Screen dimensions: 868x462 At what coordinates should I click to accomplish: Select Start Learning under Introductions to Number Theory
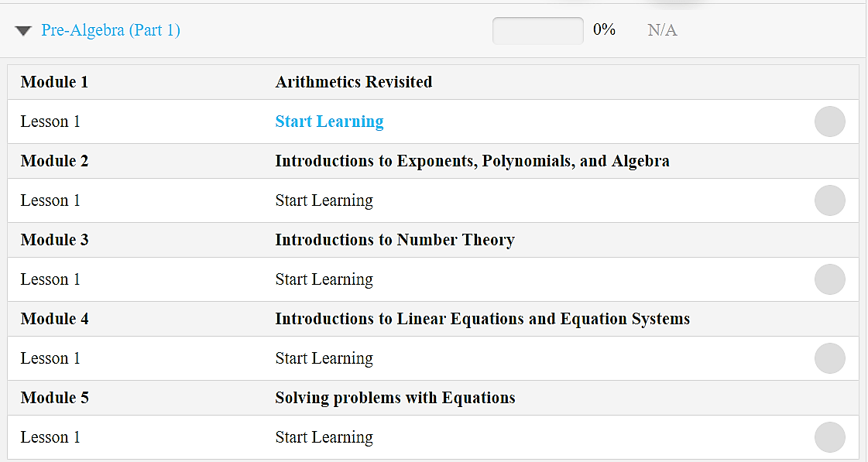coord(324,279)
